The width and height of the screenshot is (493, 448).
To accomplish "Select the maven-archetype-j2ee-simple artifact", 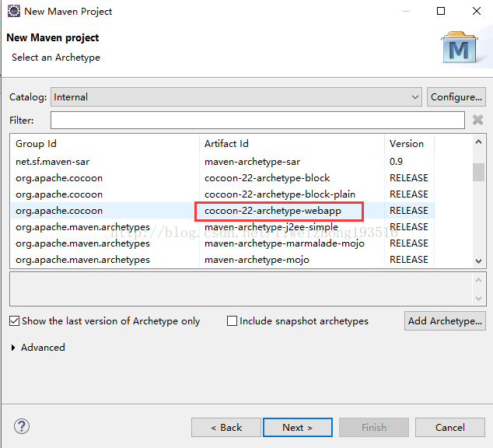I will click(271, 227).
